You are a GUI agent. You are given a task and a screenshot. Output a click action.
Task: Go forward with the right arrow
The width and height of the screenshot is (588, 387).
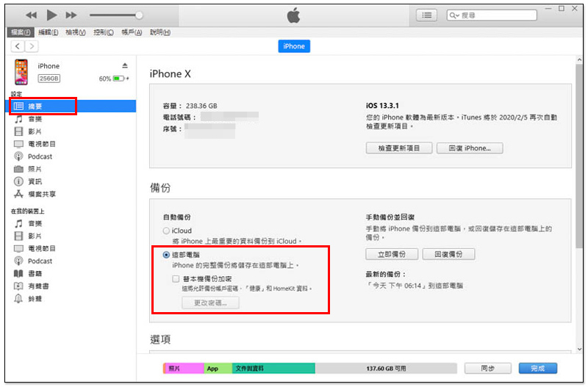click(x=32, y=46)
